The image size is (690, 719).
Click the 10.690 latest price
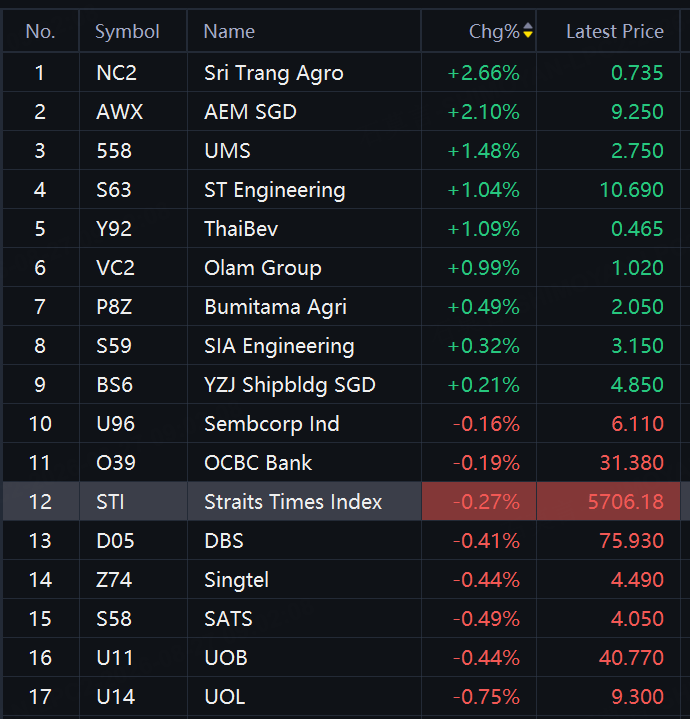tap(631, 190)
